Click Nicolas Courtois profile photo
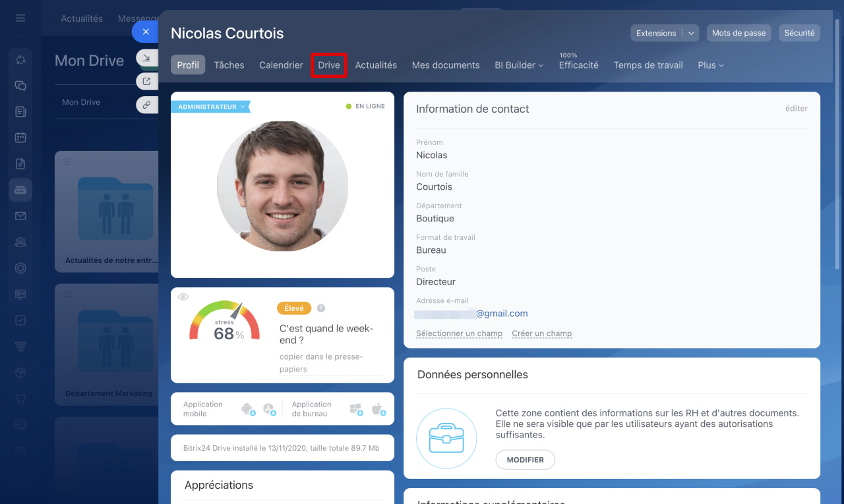This screenshot has height=504, width=844. coord(282,186)
